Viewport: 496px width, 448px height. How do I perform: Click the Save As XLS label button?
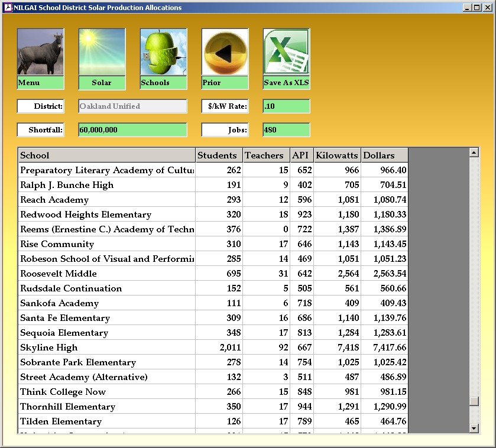(286, 83)
